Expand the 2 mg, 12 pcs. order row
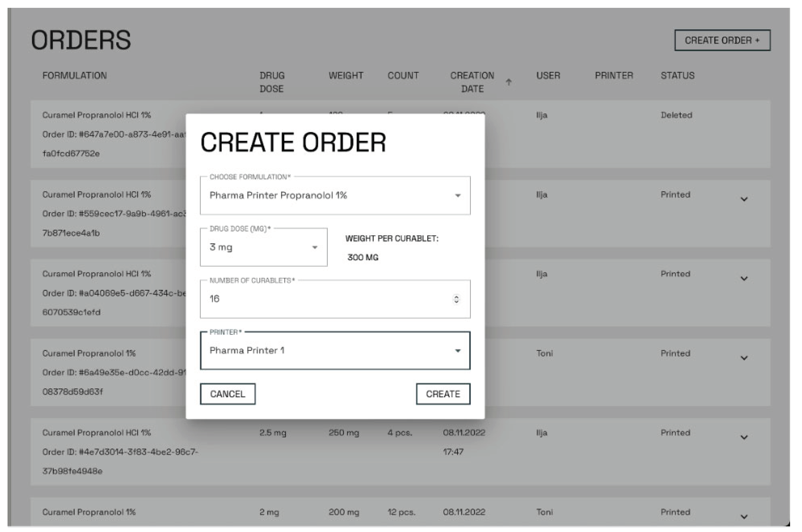 (x=744, y=517)
